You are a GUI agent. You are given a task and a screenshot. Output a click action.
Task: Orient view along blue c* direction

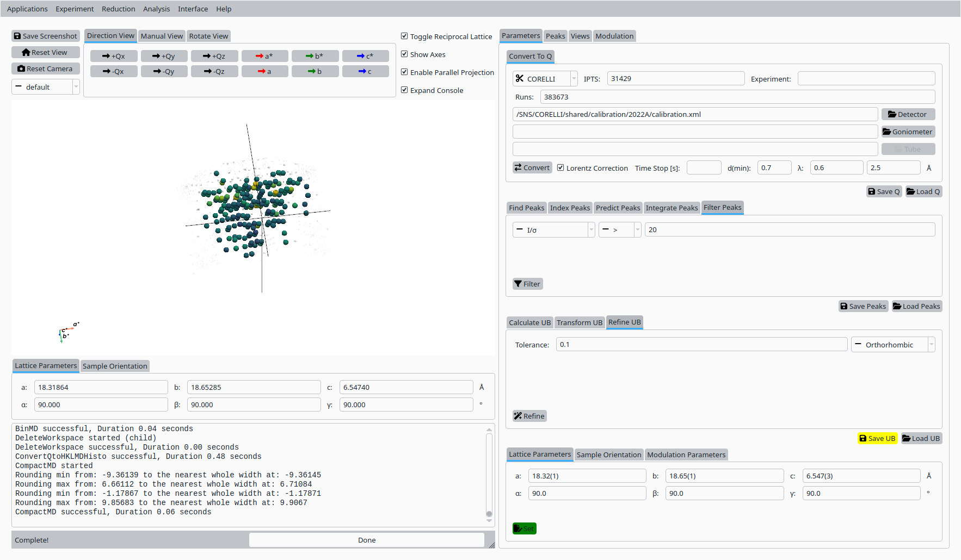[365, 56]
